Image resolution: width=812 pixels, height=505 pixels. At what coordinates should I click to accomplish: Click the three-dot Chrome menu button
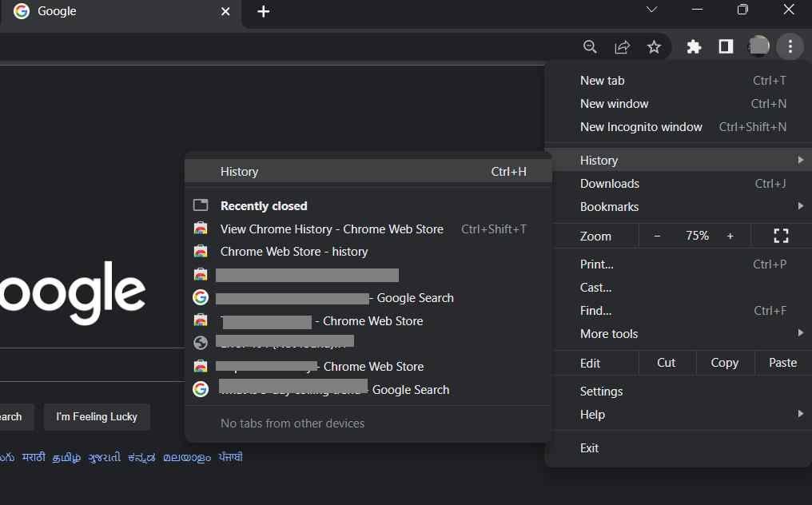790,46
